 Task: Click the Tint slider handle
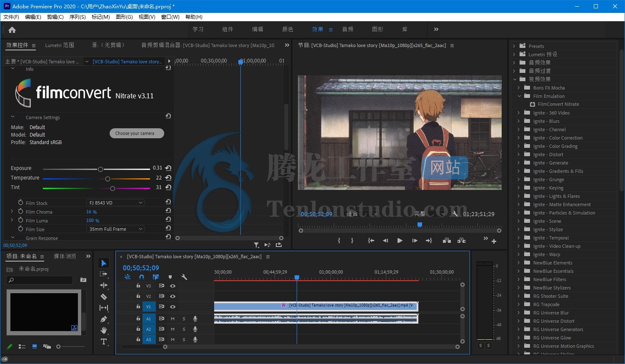coord(112,188)
